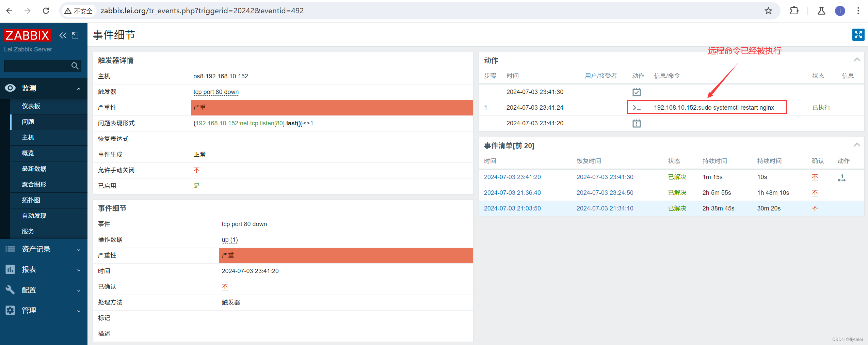Click acknowledge 不 for the 21:03:50 event

pos(815,208)
